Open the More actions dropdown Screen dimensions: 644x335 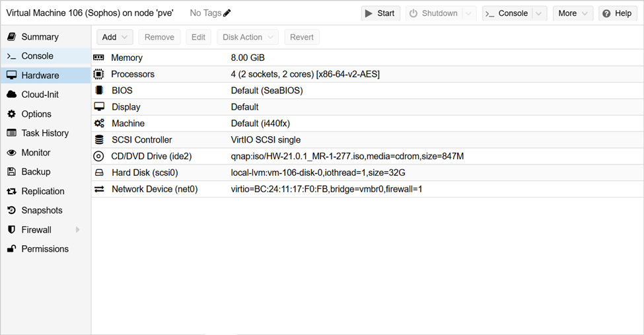pos(573,13)
